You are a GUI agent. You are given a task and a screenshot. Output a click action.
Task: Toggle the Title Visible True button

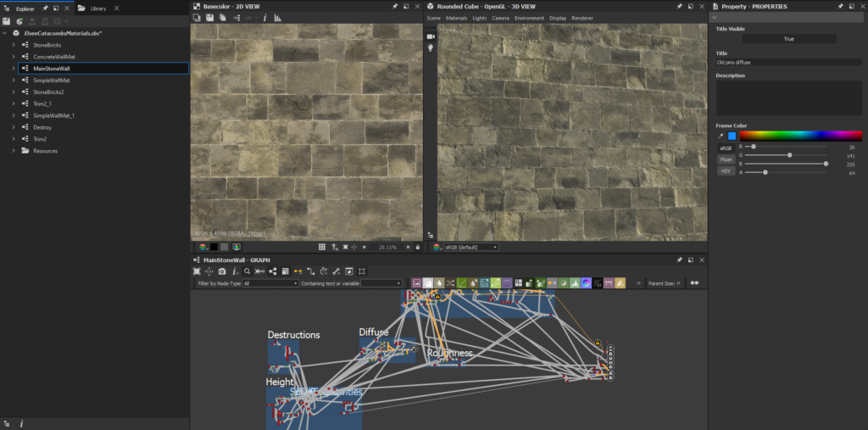point(788,39)
